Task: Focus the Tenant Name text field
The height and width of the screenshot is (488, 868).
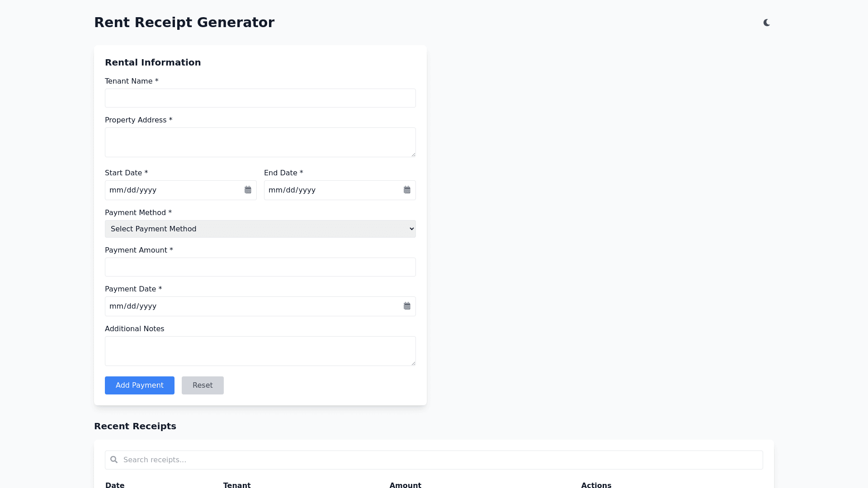Action: pyautogui.click(x=260, y=98)
